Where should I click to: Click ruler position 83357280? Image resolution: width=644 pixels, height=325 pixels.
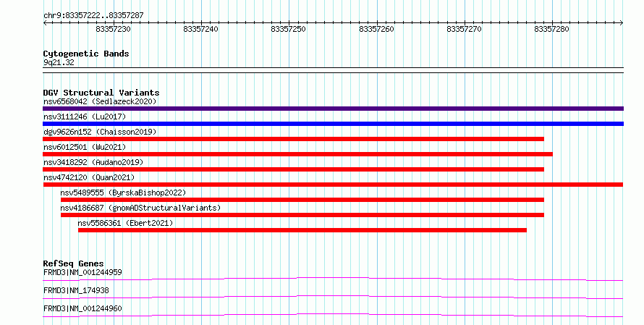(x=551, y=29)
